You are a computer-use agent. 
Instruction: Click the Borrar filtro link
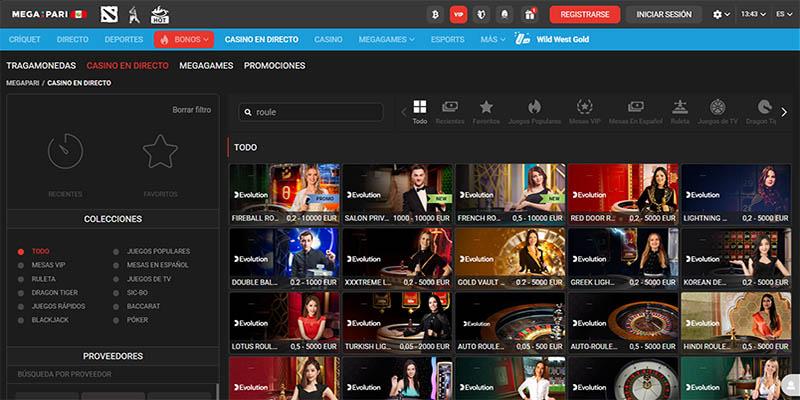191,110
